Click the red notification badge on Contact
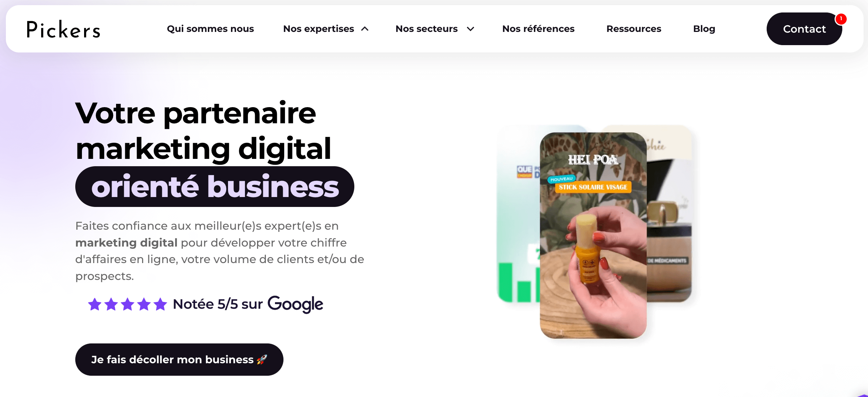Image resolution: width=868 pixels, height=397 pixels. pos(840,19)
